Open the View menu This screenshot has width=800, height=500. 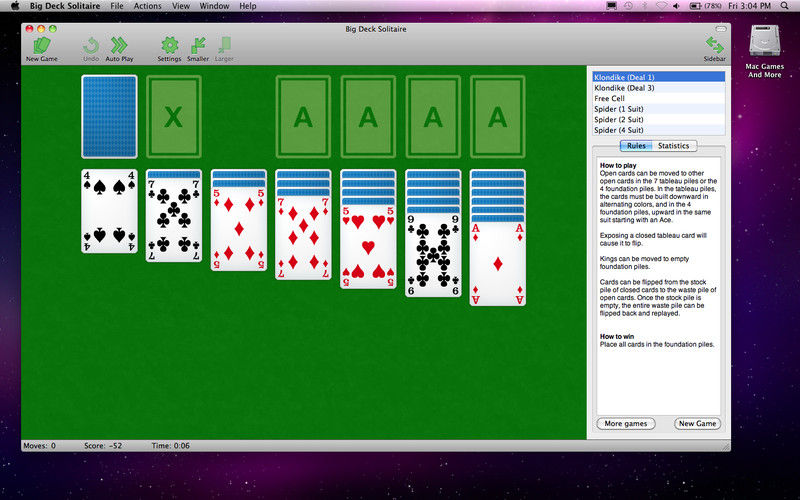click(181, 6)
